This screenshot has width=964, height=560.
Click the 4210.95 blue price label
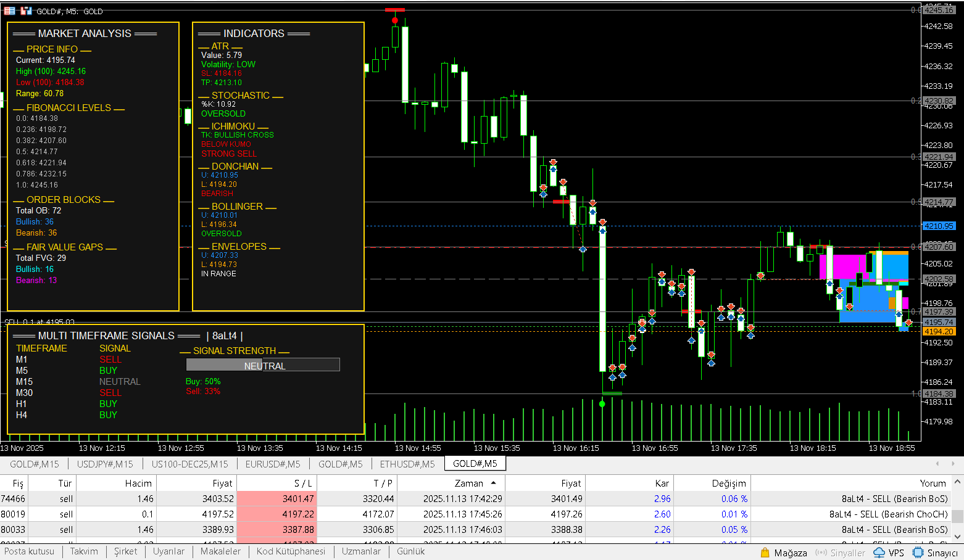939,226
